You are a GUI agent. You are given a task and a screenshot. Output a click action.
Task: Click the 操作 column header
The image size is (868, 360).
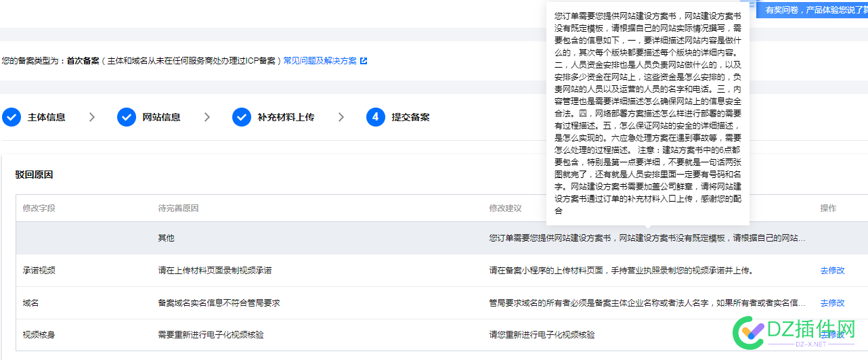(x=828, y=208)
